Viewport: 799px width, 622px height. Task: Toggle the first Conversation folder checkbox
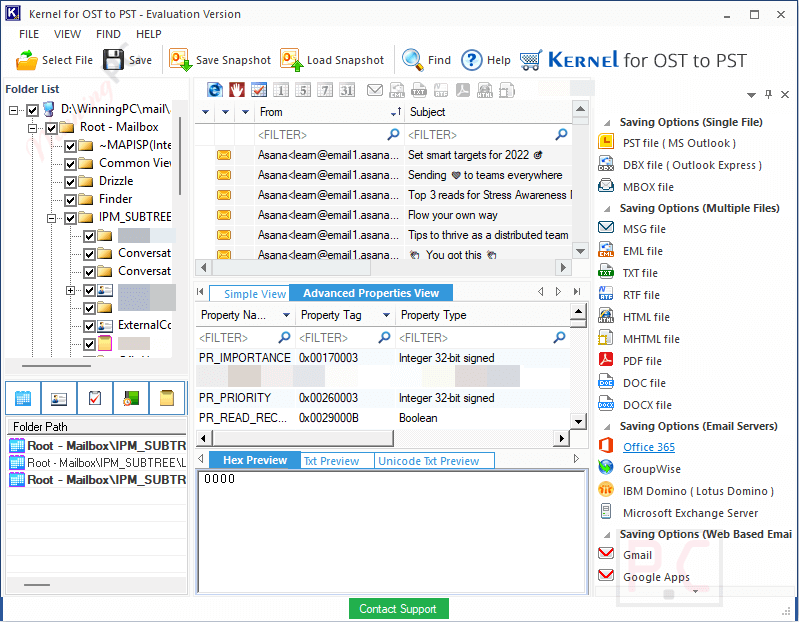point(90,254)
